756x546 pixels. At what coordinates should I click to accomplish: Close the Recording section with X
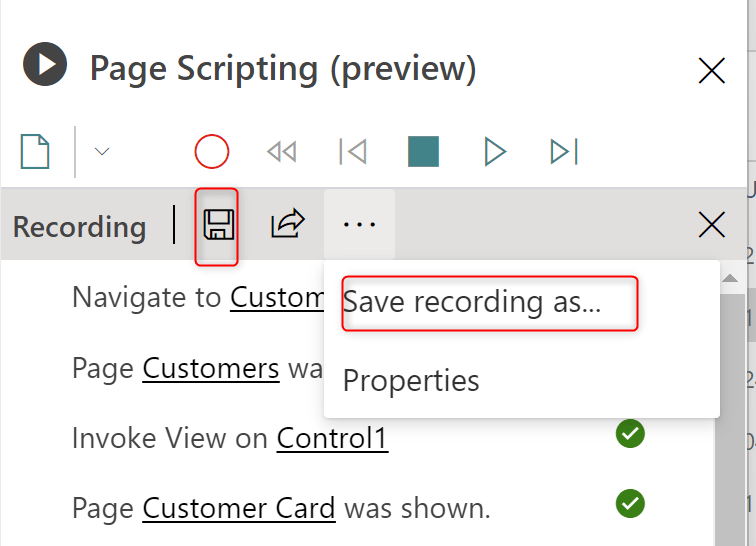click(711, 226)
